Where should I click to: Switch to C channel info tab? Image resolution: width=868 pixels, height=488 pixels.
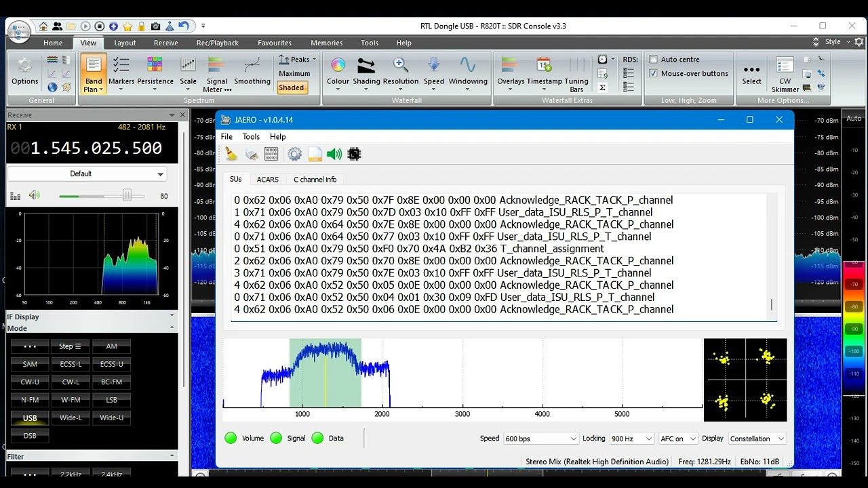tap(315, 180)
